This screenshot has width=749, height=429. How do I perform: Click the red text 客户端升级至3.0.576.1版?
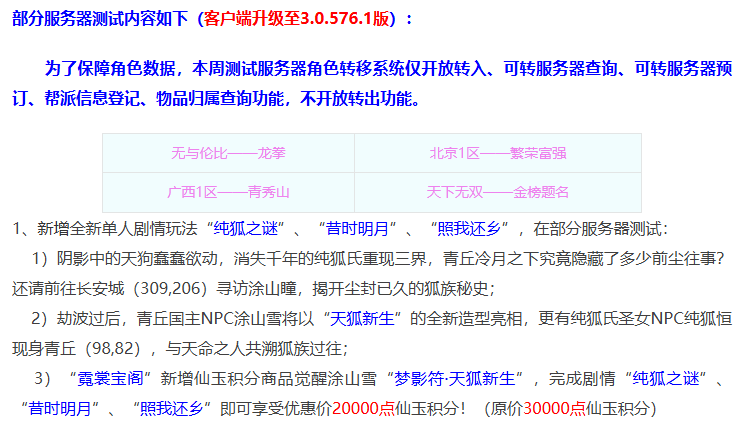[x=297, y=19]
